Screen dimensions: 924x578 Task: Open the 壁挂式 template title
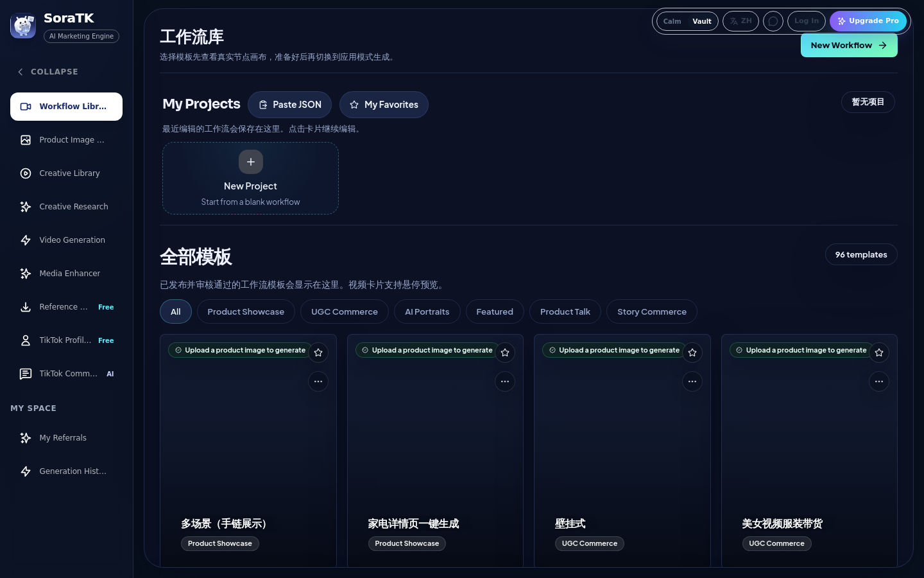tap(570, 524)
